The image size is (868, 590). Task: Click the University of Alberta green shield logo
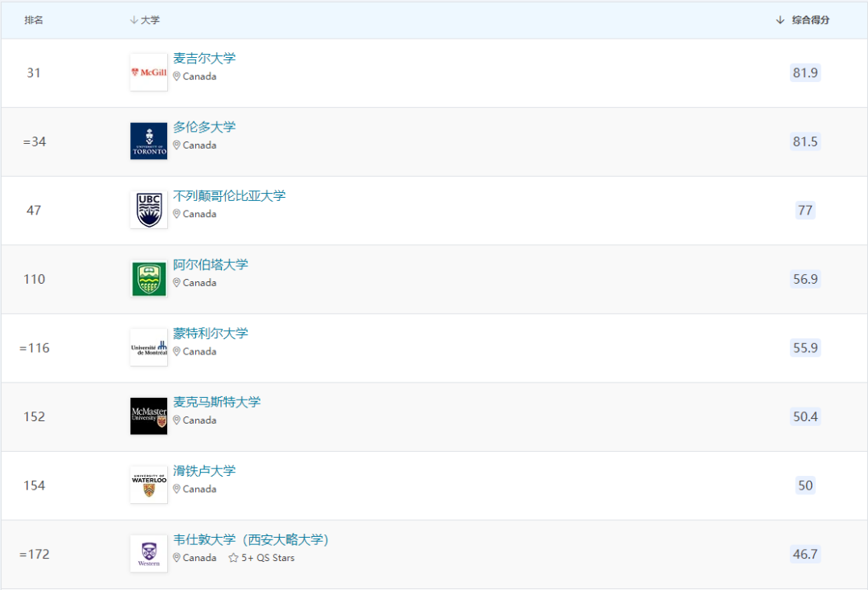coord(149,279)
